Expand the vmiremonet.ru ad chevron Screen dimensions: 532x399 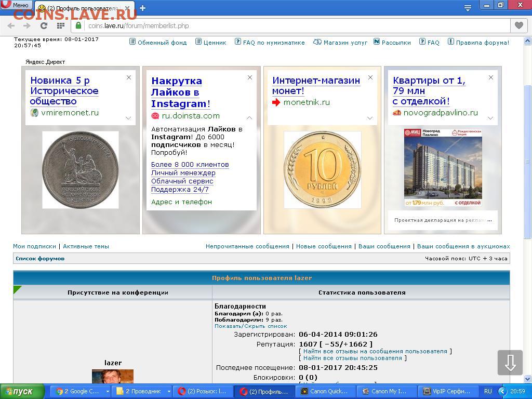[x=128, y=118]
